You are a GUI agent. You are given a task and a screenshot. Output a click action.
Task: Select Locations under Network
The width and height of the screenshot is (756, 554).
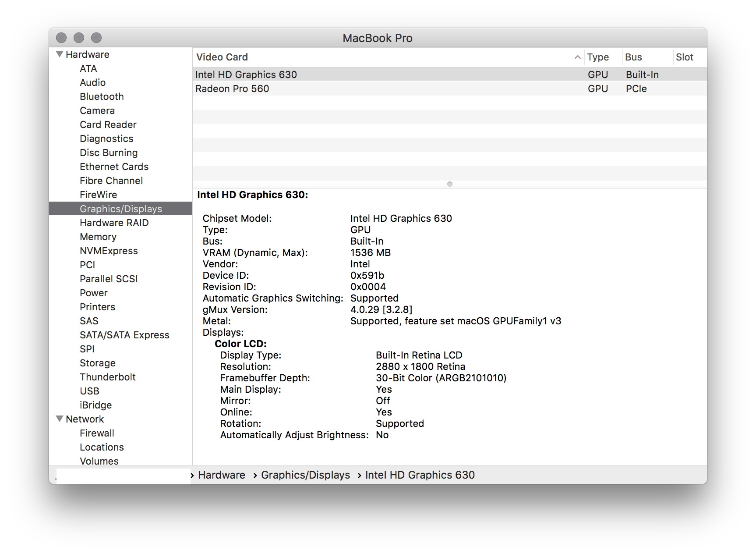102,447
